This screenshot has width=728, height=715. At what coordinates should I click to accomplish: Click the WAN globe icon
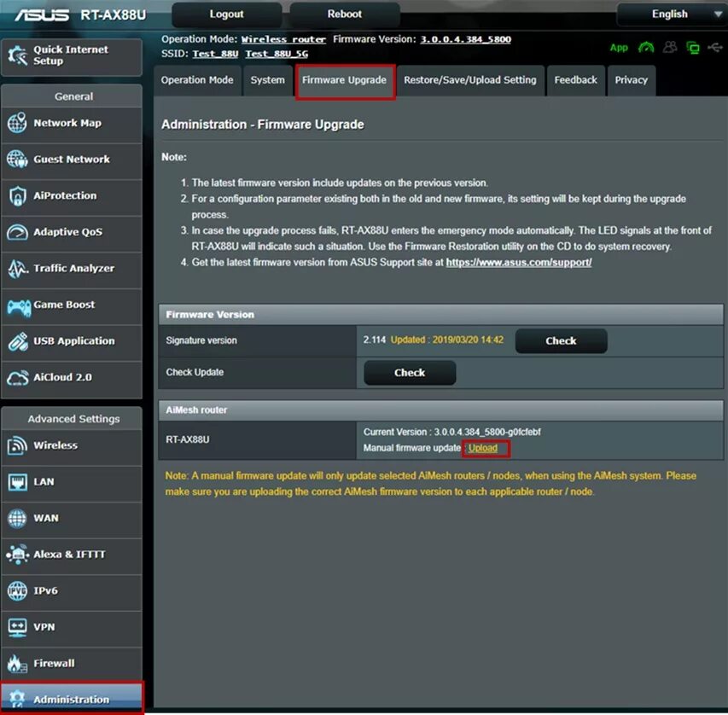17,518
